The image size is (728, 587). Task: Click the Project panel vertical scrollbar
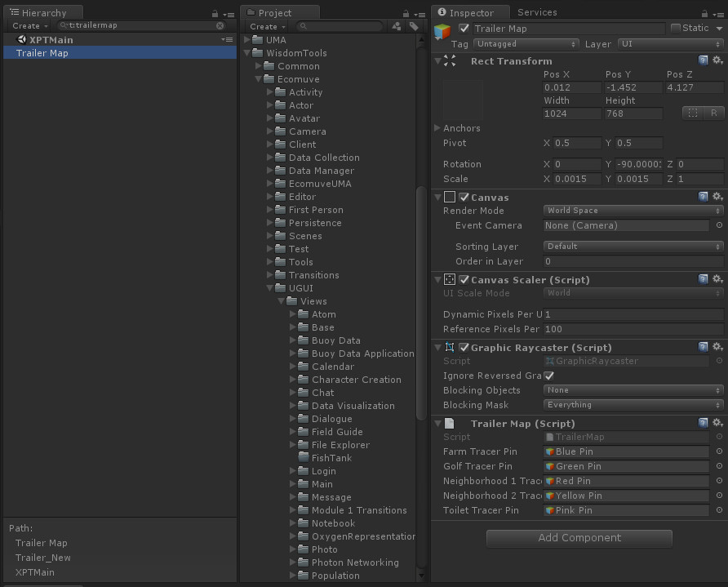[421, 302]
